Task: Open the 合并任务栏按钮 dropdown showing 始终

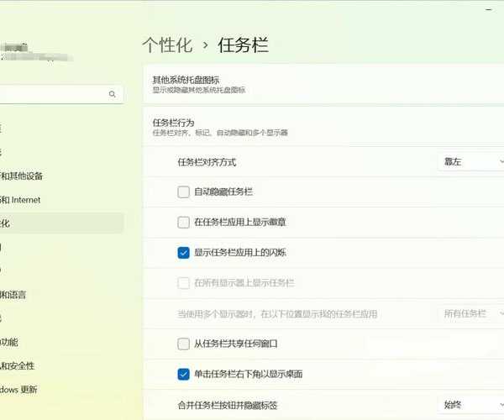Action: (x=470, y=405)
